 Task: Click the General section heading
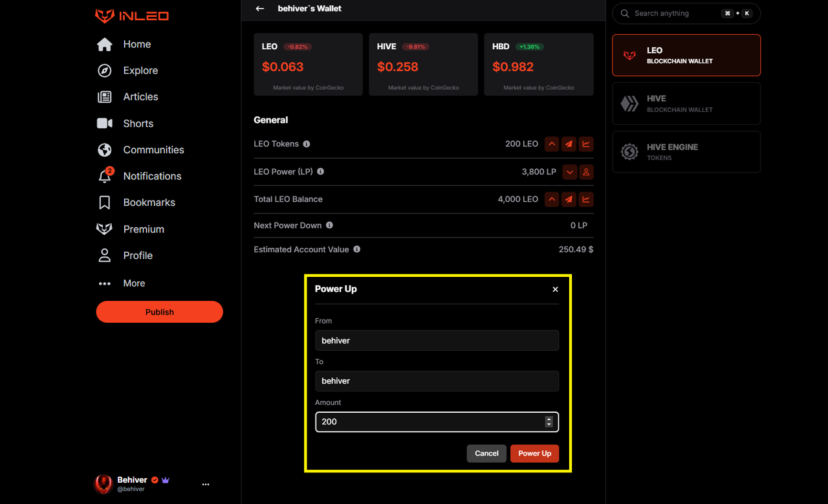[271, 120]
